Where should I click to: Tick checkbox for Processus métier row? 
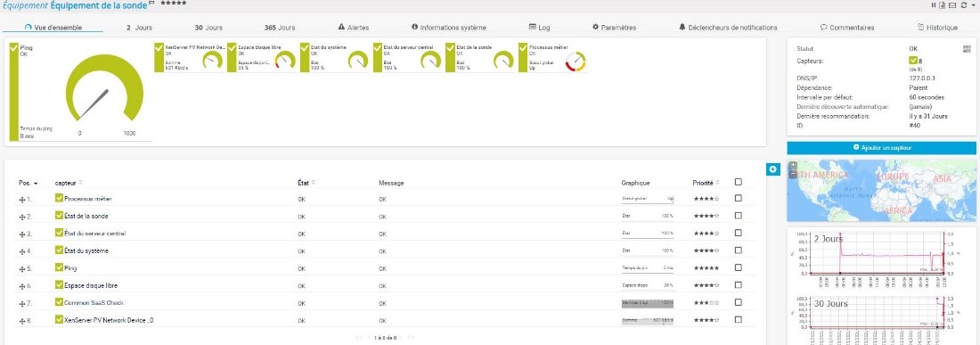739,198
